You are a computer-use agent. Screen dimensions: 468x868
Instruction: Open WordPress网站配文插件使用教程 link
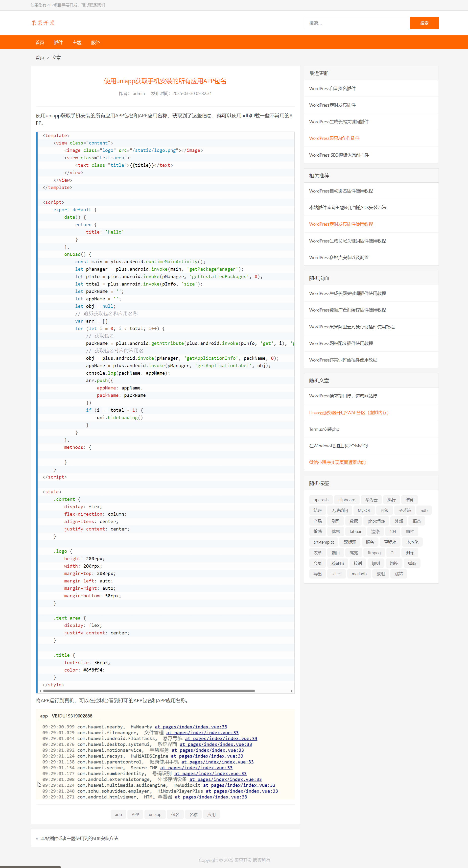[x=341, y=343]
